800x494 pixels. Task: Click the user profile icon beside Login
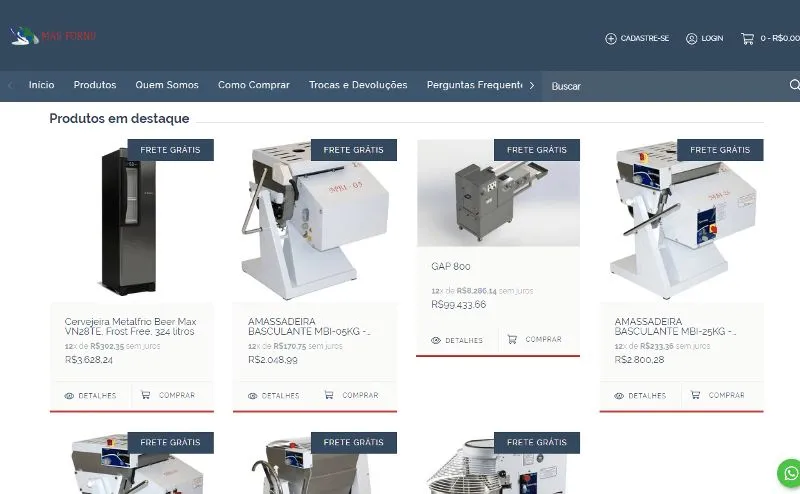coord(691,39)
